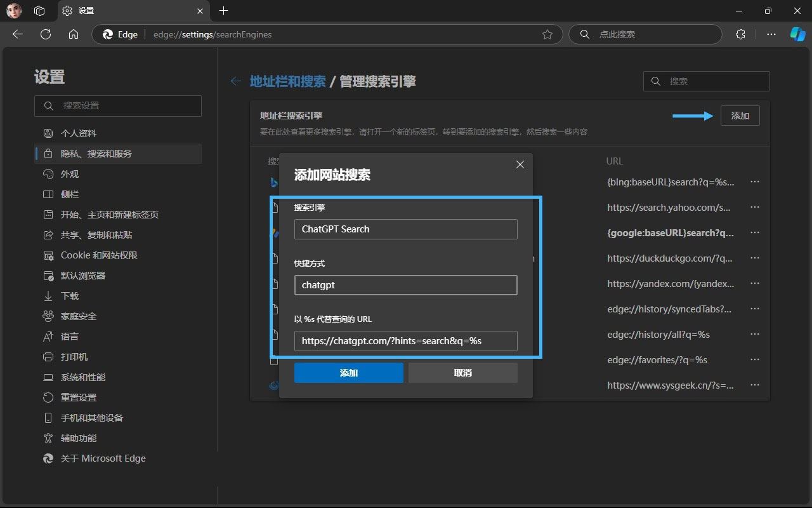Close the 设置 tab
This screenshot has width=812, height=508.
200,11
